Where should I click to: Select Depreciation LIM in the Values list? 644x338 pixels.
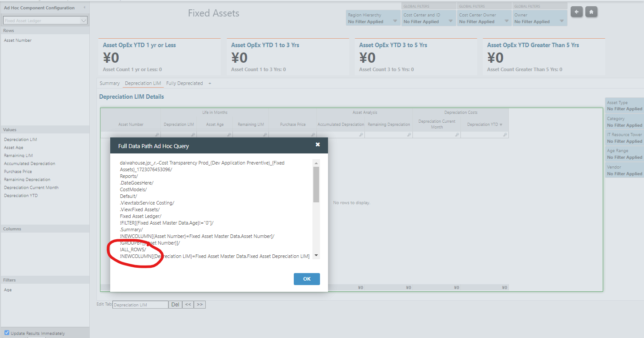tap(20, 140)
